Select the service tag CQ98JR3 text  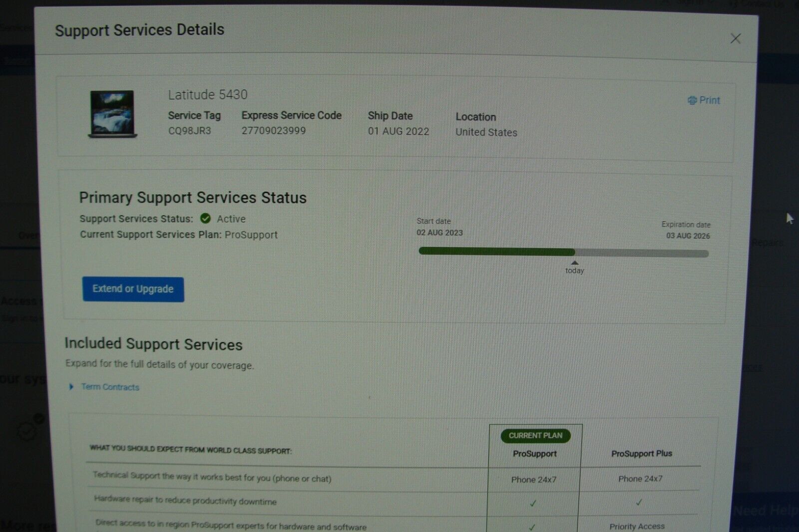(x=190, y=131)
